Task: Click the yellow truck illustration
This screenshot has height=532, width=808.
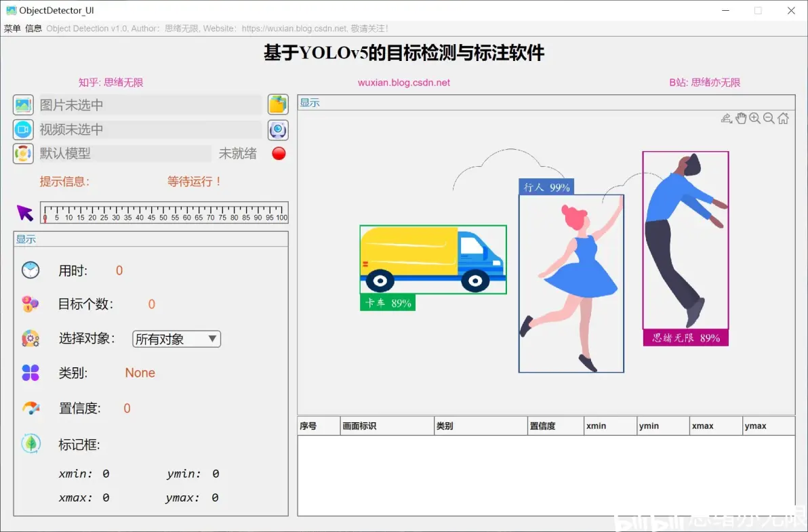Action: pos(433,260)
